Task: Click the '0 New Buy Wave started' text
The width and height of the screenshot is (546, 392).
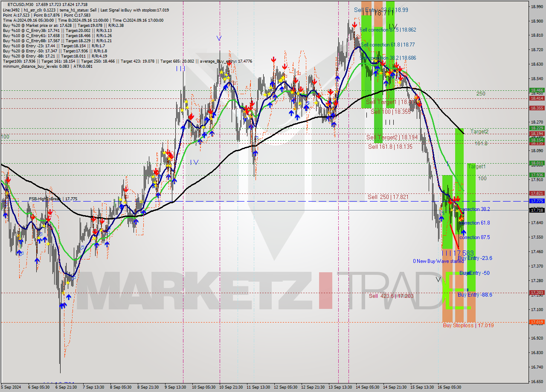Action: tap(438, 261)
